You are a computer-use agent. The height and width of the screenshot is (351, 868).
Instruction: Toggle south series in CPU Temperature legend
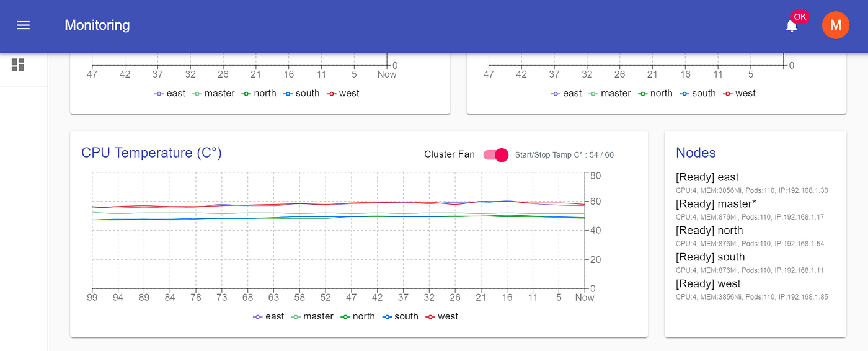pos(400,316)
